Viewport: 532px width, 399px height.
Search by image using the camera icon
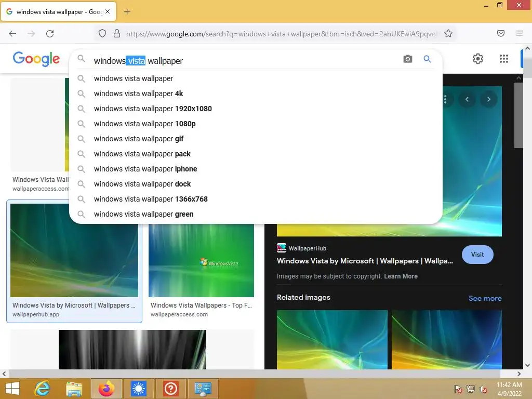click(x=407, y=59)
